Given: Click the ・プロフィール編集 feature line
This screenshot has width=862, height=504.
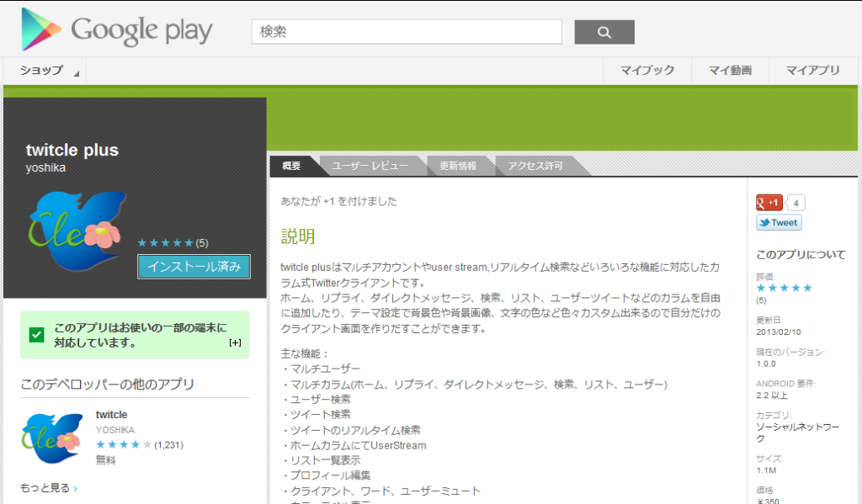Looking at the screenshot, I should tap(326, 475).
